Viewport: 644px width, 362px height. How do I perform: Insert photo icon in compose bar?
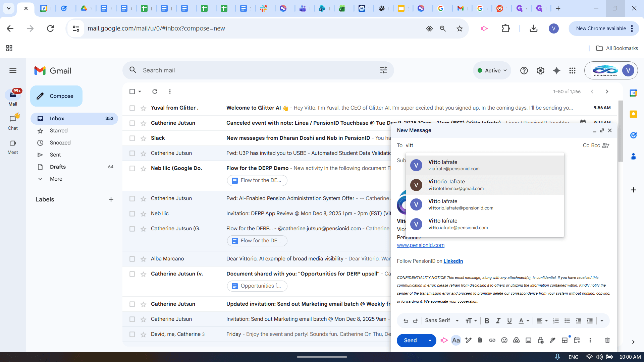(528, 340)
